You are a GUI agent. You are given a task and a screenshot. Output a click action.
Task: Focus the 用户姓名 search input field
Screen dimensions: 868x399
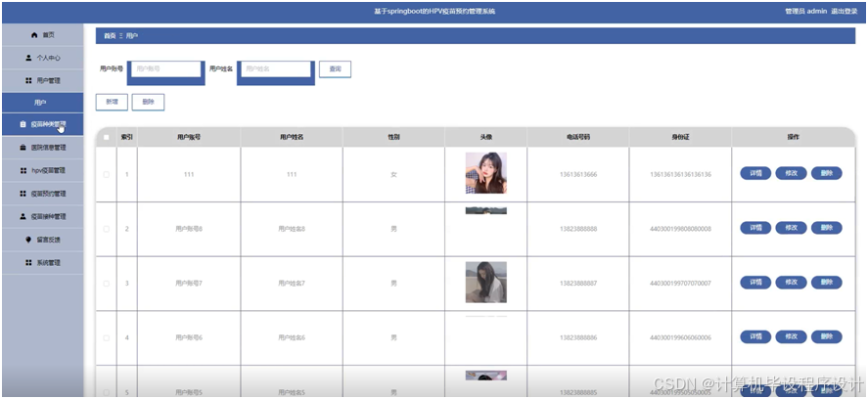[275, 69]
